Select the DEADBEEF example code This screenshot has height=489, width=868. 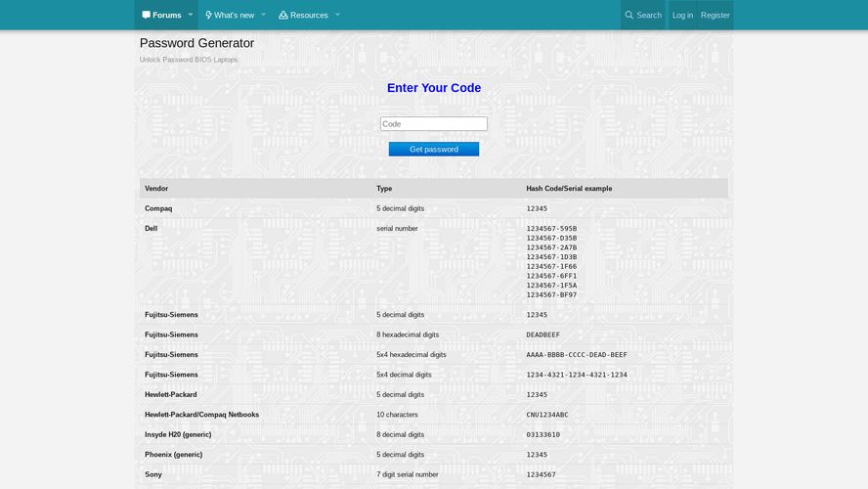(x=543, y=334)
